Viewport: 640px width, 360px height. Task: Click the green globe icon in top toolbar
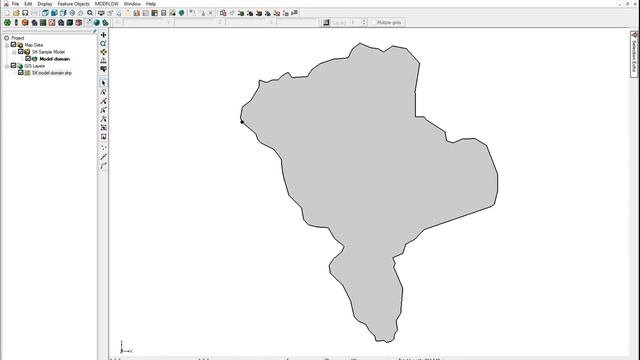(182, 13)
